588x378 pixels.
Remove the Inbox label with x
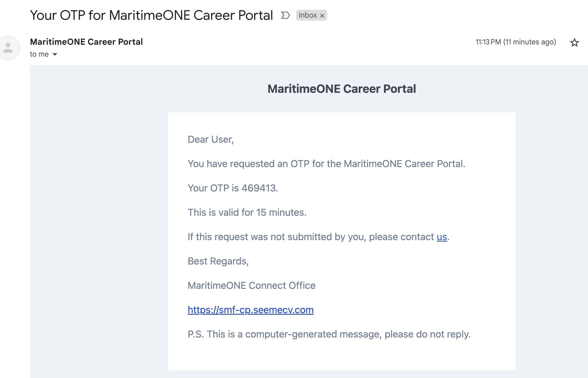[322, 16]
